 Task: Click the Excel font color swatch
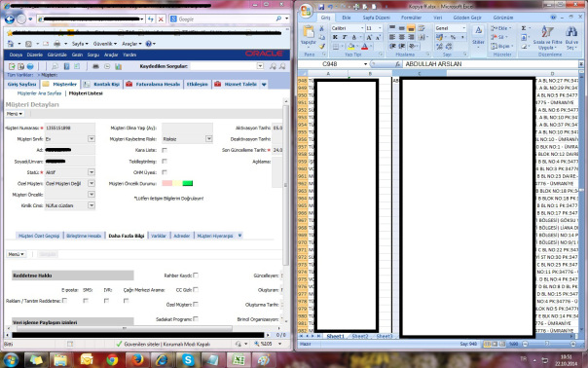pyautogui.click(x=364, y=47)
